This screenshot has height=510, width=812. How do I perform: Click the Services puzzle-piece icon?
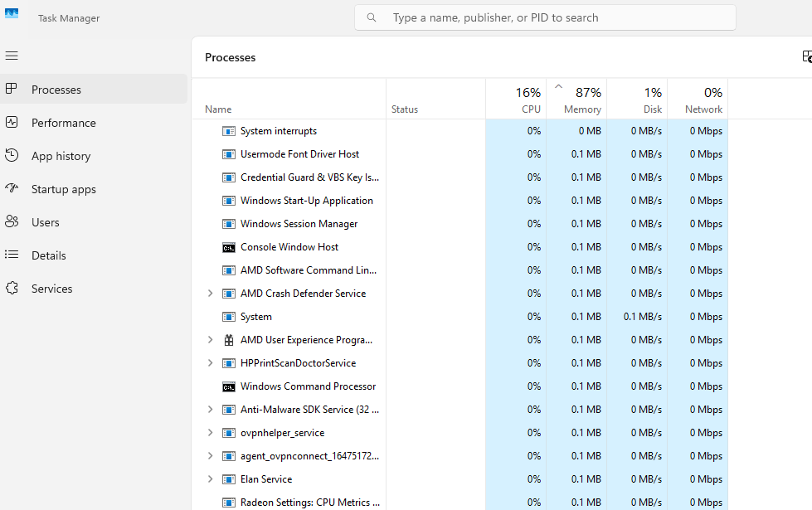[x=12, y=289]
